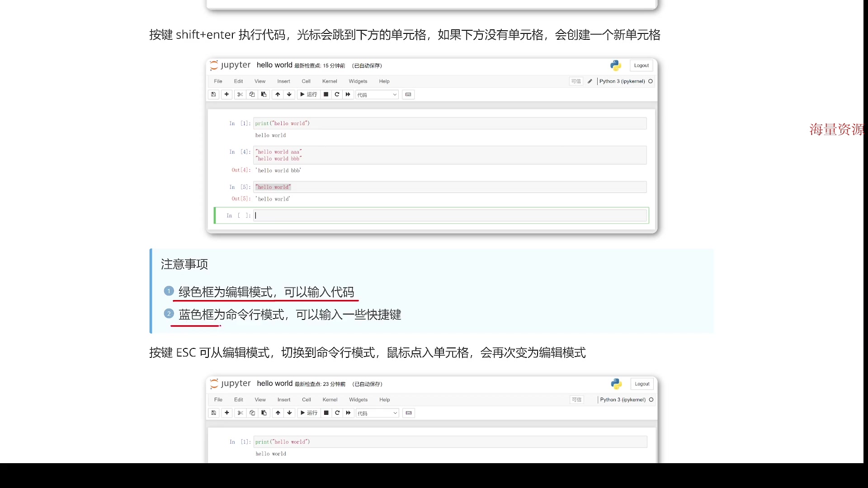Click copy cells icon in lower Jupyter toolbar
Screen dimensions: 868x488
252,413
